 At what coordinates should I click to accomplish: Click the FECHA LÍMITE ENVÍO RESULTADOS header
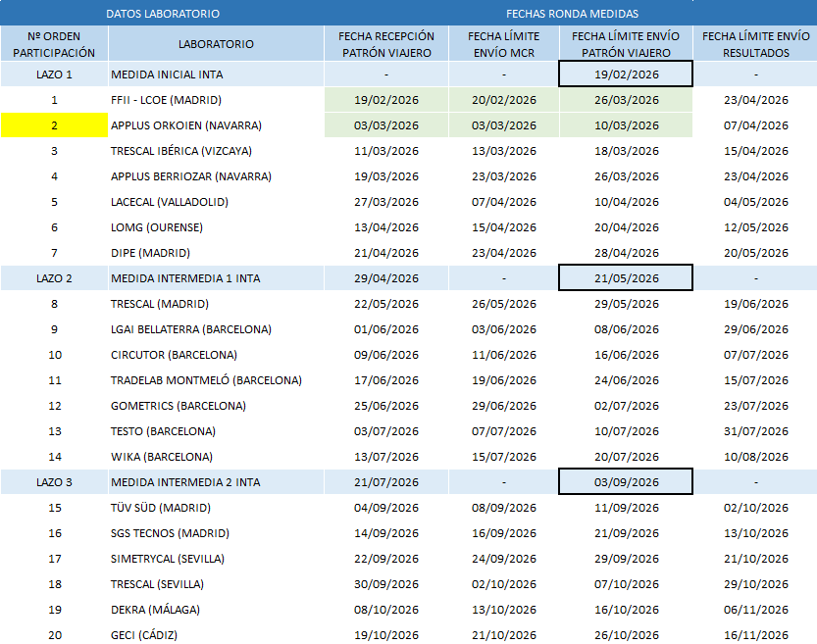tap(756, 44)
